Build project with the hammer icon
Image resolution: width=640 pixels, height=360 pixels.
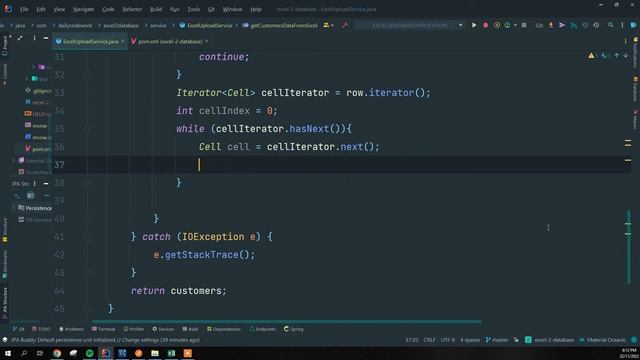coord(345,25)
